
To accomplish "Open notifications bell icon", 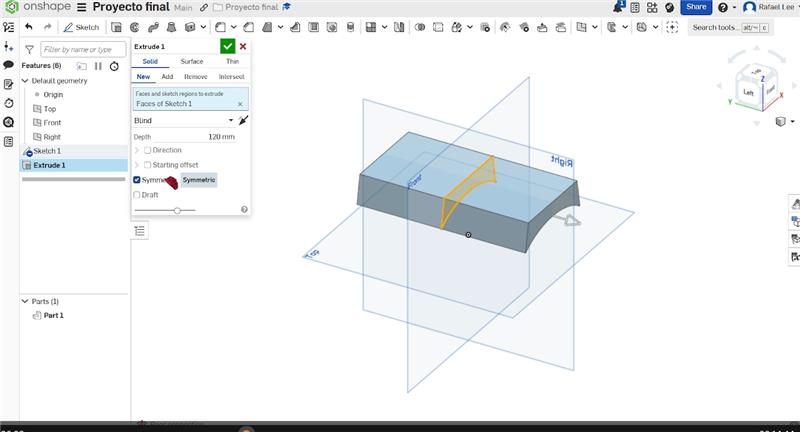I will pyautogui.click(x=618, y=7).
